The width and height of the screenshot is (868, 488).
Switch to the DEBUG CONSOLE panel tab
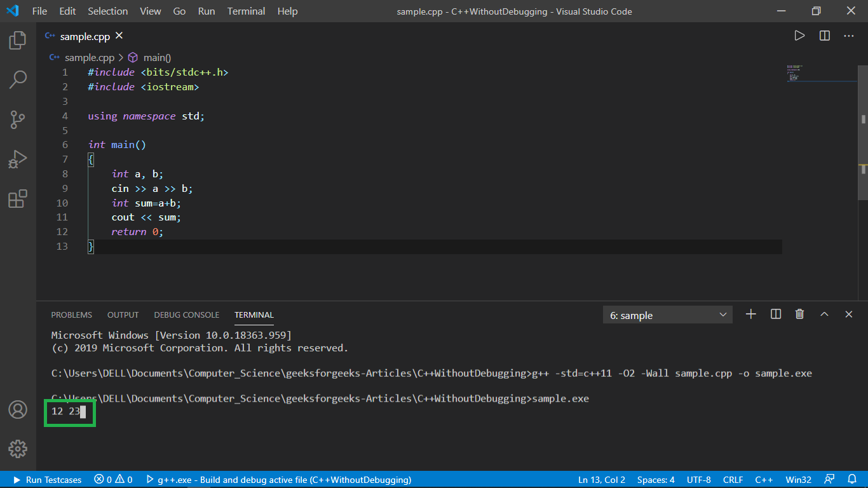pyautogui.click(x=187, y=315)
